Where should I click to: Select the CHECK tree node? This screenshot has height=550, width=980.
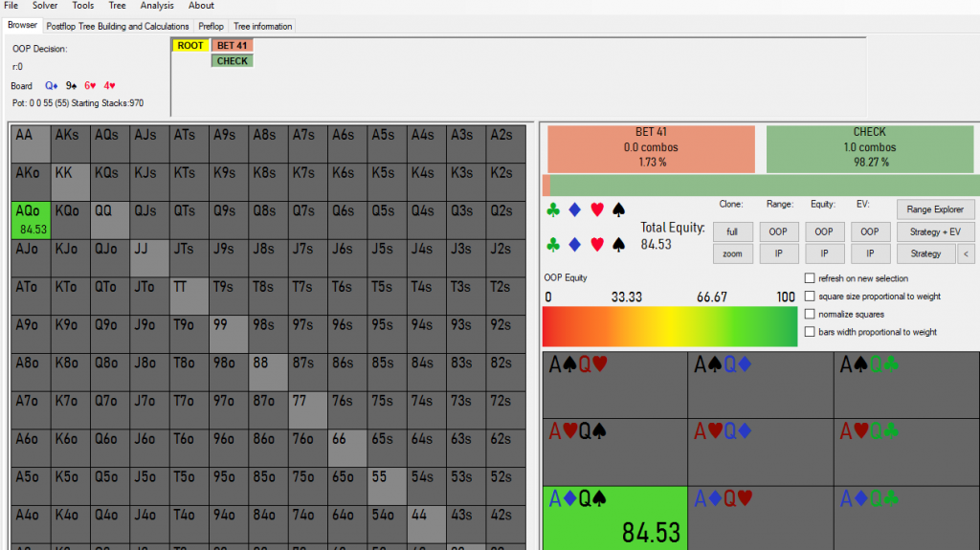(232, 61)
